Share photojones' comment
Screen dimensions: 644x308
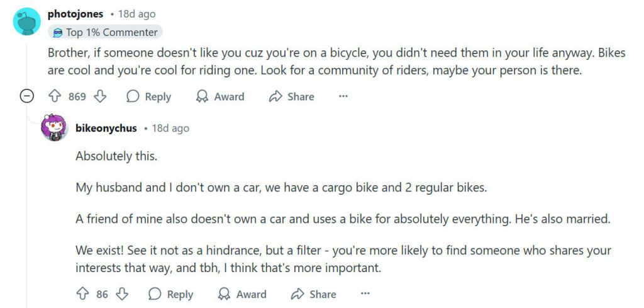pos(291,96)
